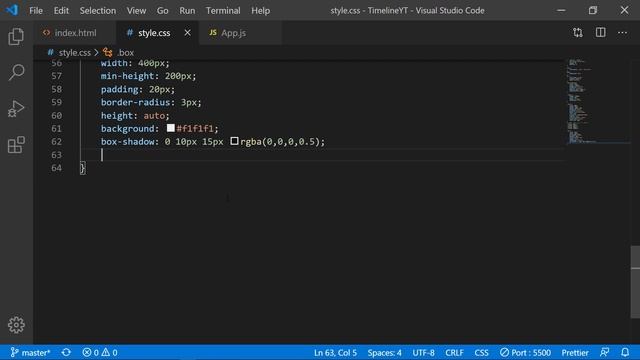Click the box-shadow property name
This screenshot has width=640, height=360.
pyautogui.click(x=128, y=142)
